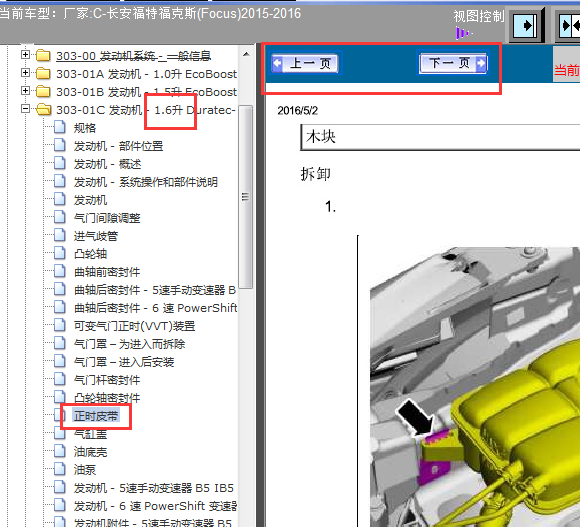Open the 油泵 page

85,470
